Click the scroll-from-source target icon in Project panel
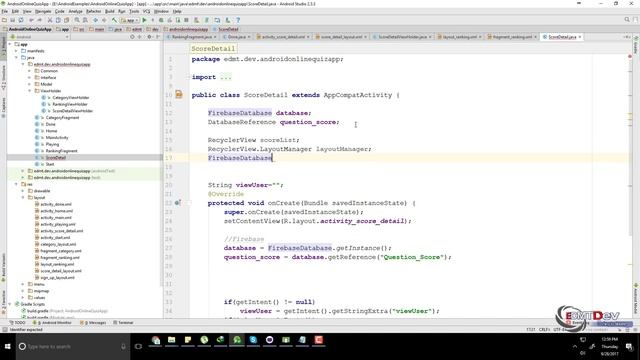The image size is (640, 360). point(132,37)
